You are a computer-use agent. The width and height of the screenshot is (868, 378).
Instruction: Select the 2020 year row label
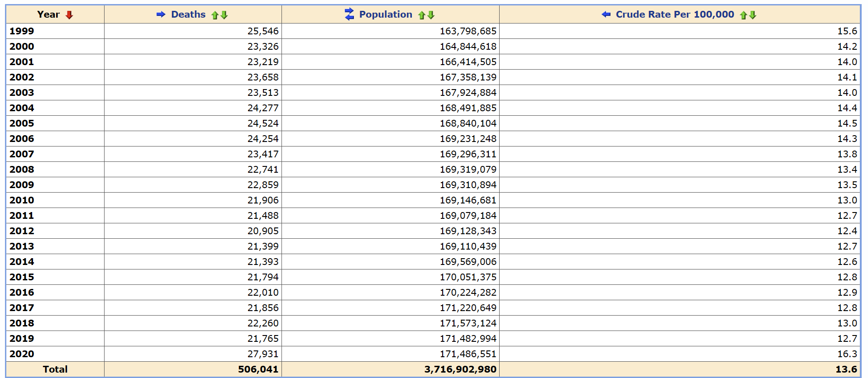point(22,354)
